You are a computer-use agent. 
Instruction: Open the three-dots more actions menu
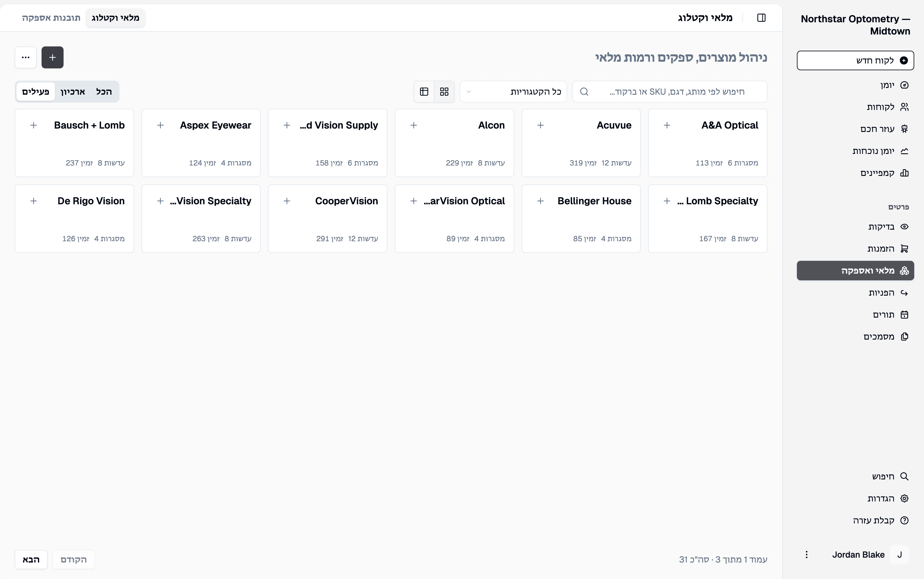26,57
